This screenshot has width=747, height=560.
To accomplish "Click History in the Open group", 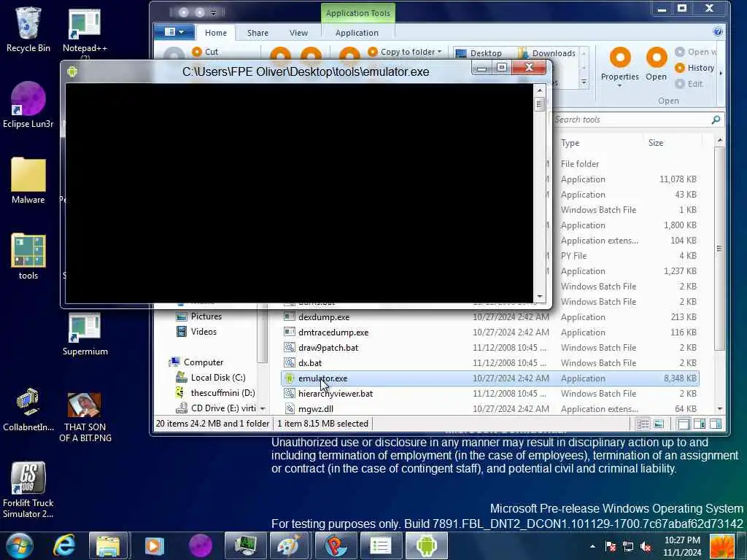I will point(694,68).
